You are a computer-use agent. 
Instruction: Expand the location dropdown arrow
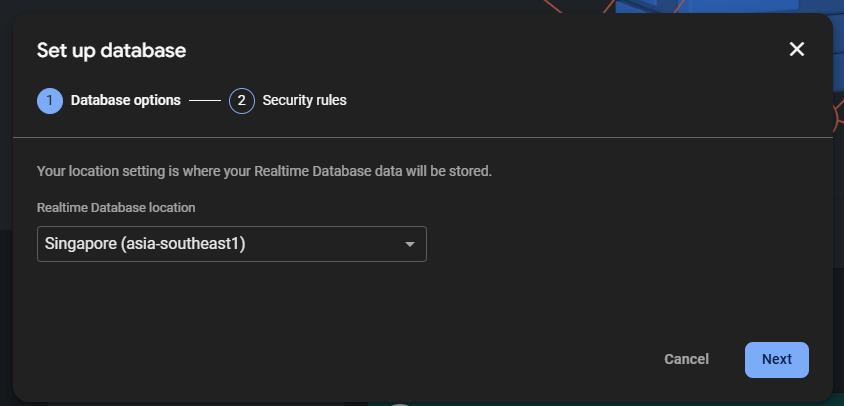click(409, 244)
